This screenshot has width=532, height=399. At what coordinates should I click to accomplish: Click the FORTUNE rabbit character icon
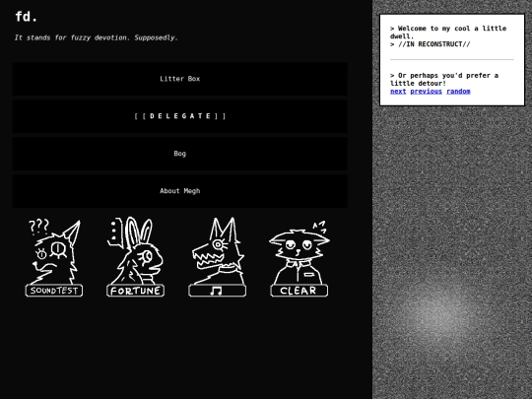pyautogui.click(x=135, y=256)
